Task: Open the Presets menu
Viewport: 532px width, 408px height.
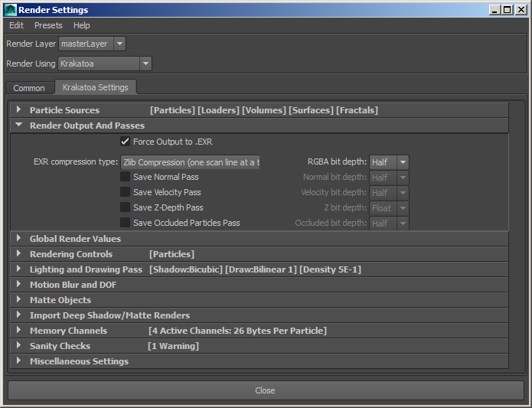Action: coord(48,25)
